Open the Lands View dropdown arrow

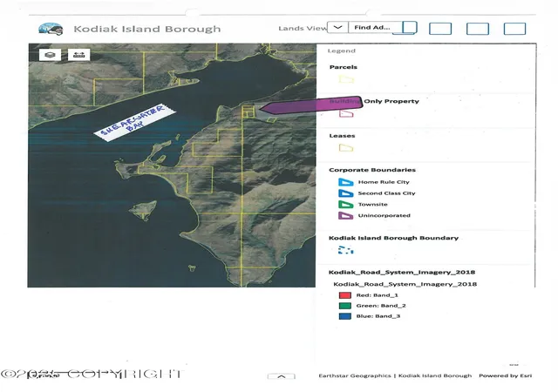pyautogui.click(x=337, y=27)
